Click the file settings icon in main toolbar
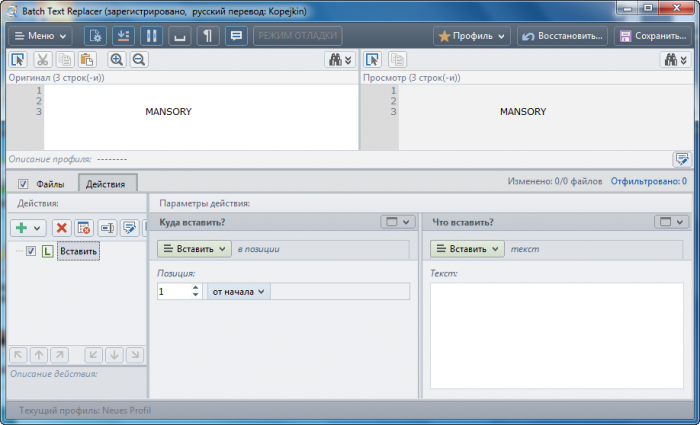Screen dimensions: 700x425 [x=96, y=36]
